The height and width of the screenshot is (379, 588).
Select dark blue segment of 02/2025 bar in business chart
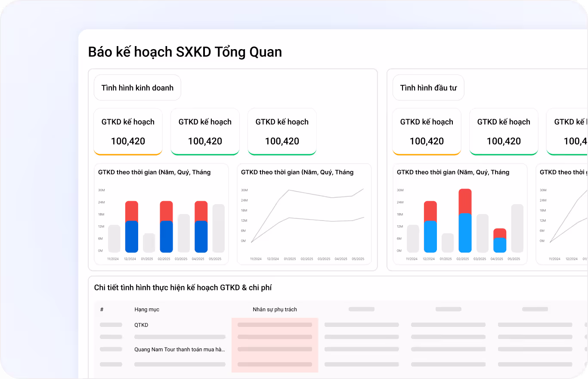[167, 237]
